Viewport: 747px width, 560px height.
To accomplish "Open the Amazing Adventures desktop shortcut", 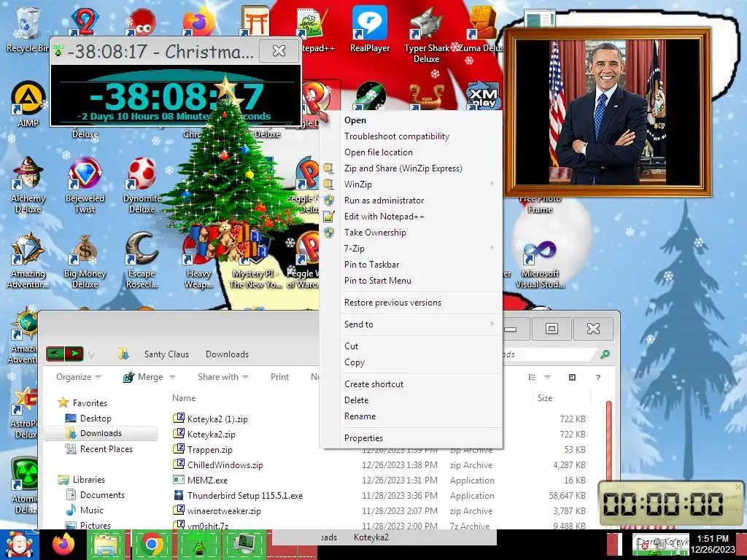I will click(x=28, y=260).
